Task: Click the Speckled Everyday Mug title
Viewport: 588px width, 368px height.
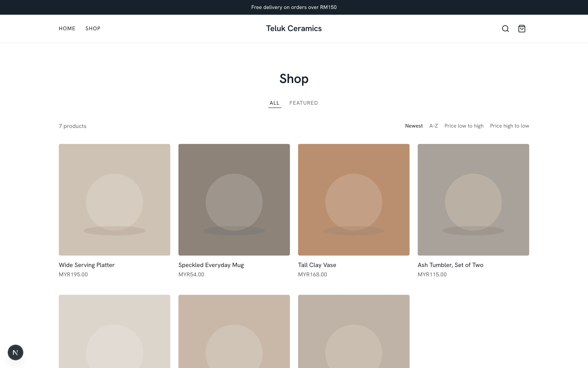Action: (x=211, y=265)
